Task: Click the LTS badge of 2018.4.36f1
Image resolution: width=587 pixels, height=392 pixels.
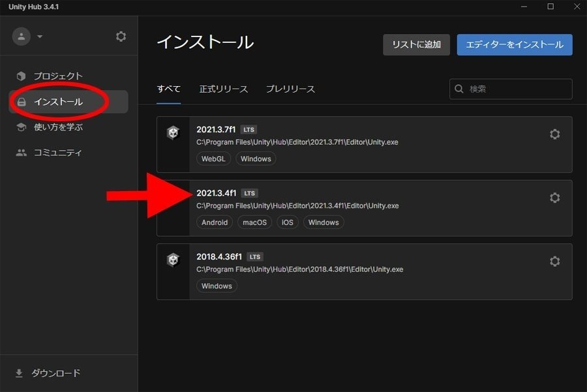Action: pos(255,257)
